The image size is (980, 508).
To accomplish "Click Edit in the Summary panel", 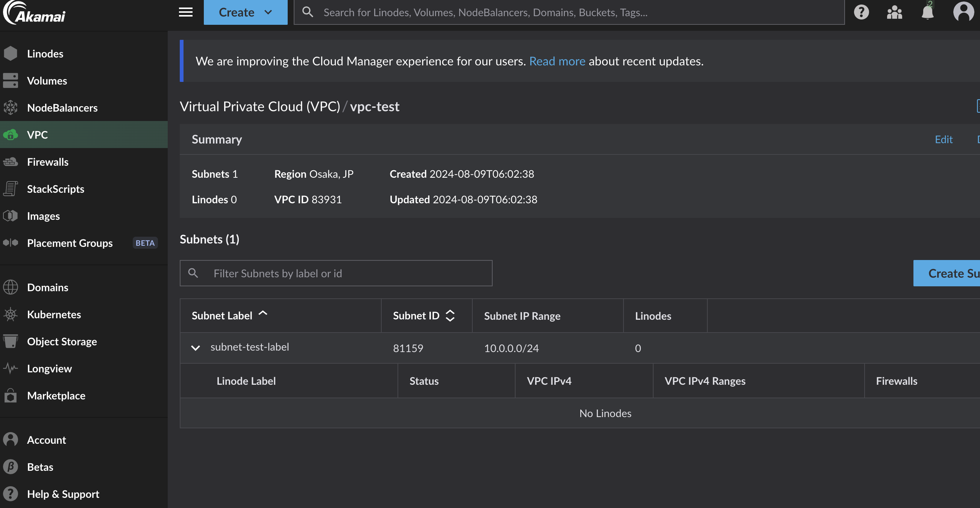I will click(944, 139).
